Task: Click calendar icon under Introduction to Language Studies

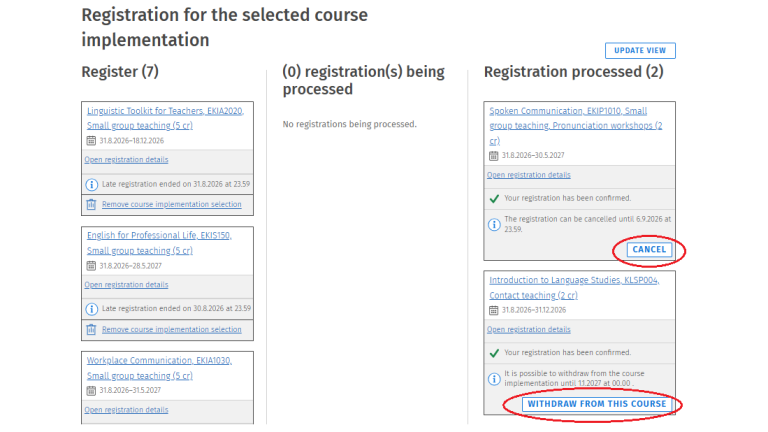Action: [x=494, y=310]
